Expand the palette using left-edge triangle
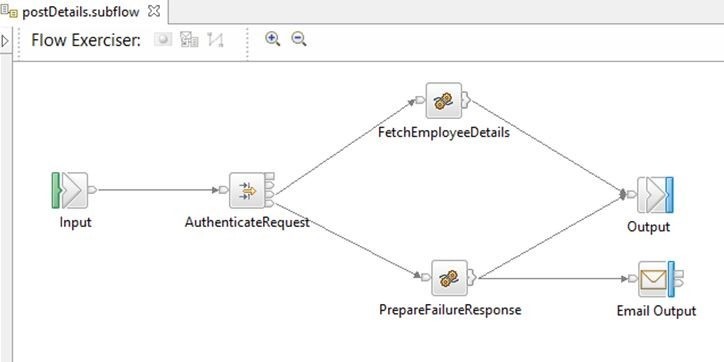724x362 pixels. [5, 41]
